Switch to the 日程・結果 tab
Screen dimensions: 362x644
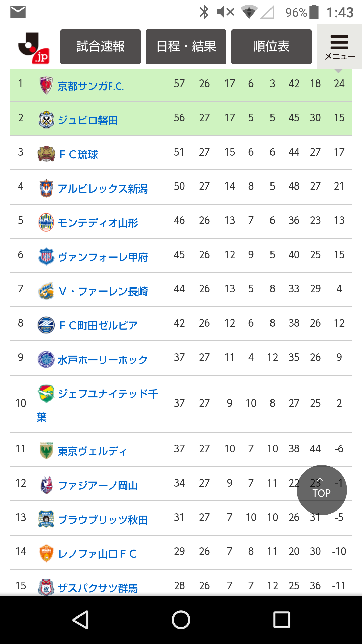click(186, 47)
